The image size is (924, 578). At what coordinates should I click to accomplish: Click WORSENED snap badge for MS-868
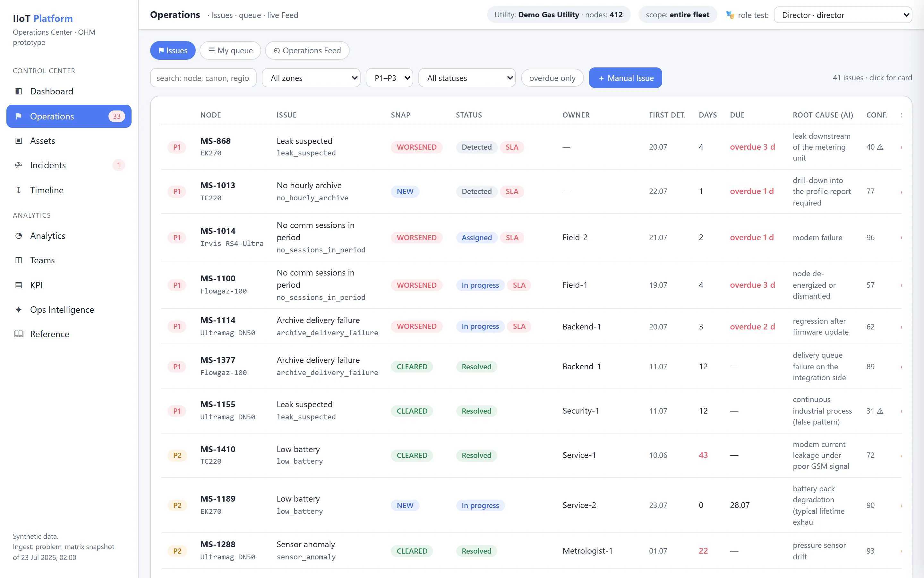(416, 147)
